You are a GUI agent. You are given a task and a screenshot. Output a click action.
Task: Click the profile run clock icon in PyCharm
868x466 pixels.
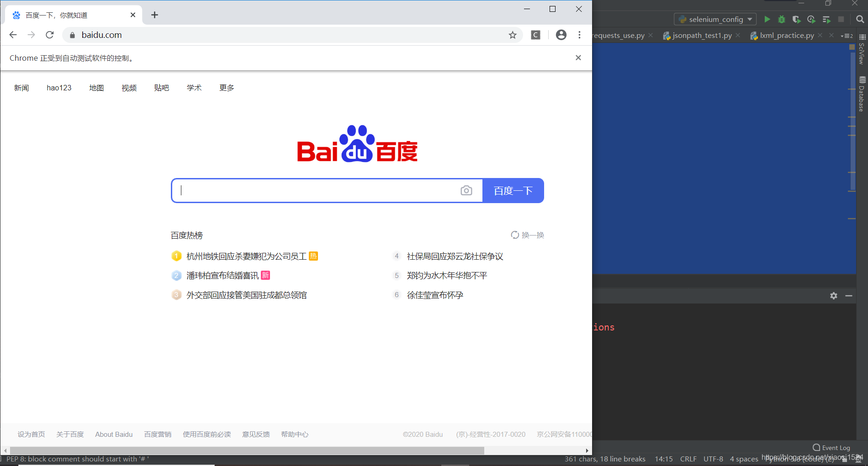(811, 19)
